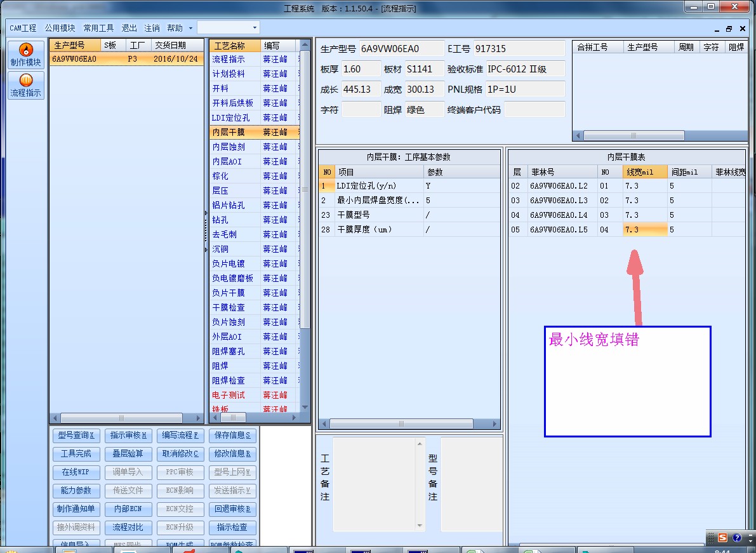This screenshot has height=553, width=756.
Task: Click the 保存信息S button
Action: 232,436
